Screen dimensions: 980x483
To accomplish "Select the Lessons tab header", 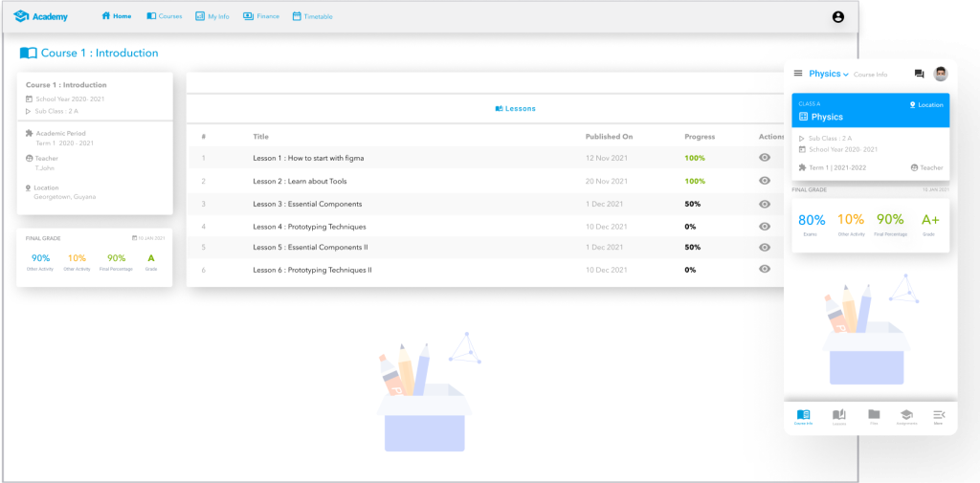I will tap(515, 109).
